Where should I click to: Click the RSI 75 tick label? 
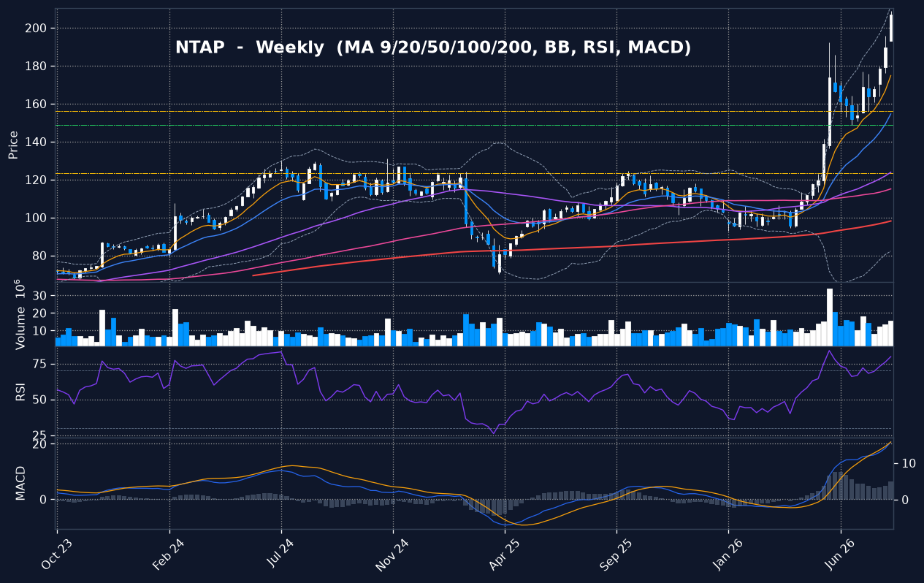[40, 365]
